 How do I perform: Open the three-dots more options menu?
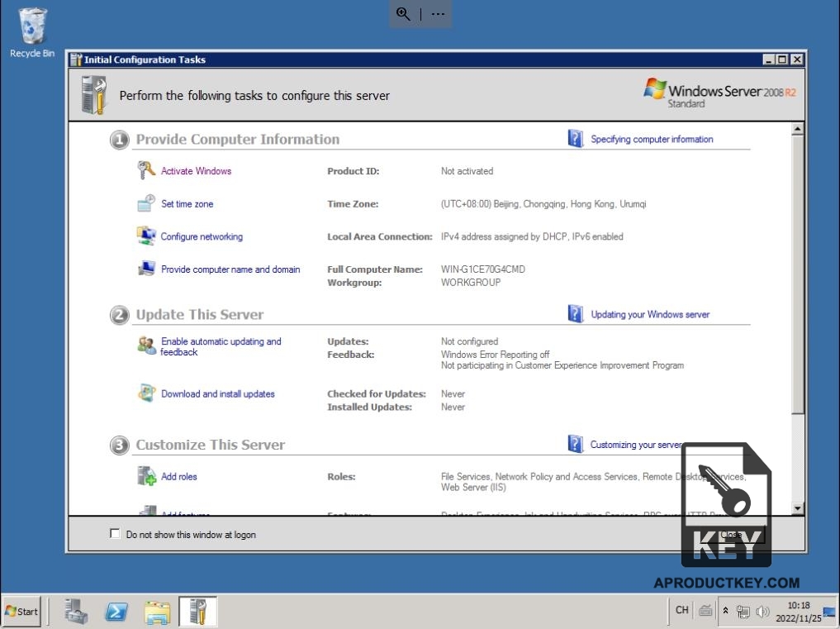coord(439,14)
